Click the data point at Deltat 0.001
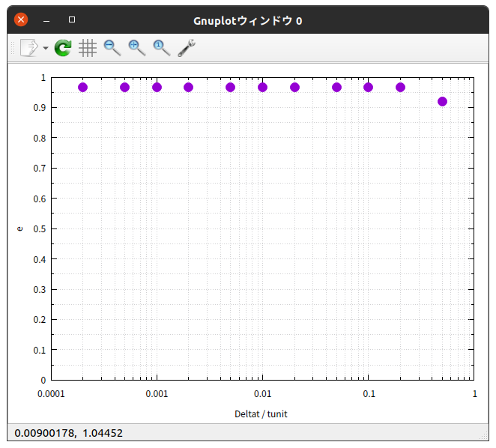Image resolution: width=496 pixels, height=448 pixels. coord(157,88)
